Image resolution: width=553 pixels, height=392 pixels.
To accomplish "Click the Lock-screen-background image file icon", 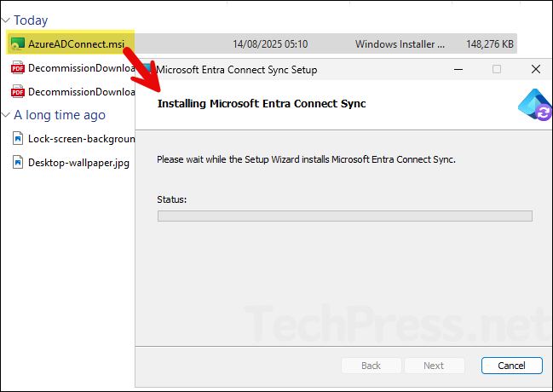I will (x=18, y=138).
